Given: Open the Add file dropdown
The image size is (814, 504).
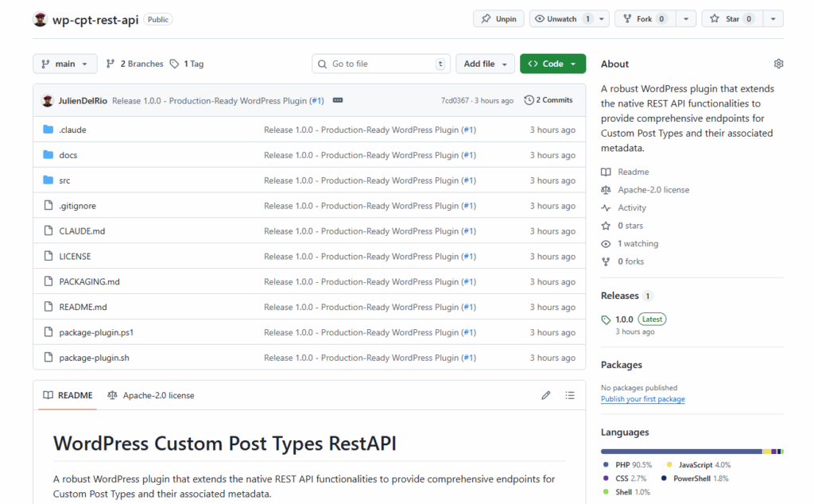Looking at the screenshot, I should 485,64.
